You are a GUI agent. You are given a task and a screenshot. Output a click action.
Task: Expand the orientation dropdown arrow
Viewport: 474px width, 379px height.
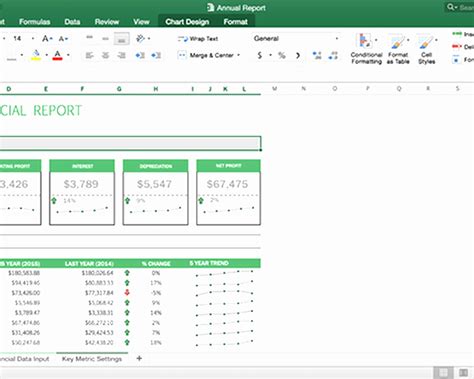click(149, 39)
